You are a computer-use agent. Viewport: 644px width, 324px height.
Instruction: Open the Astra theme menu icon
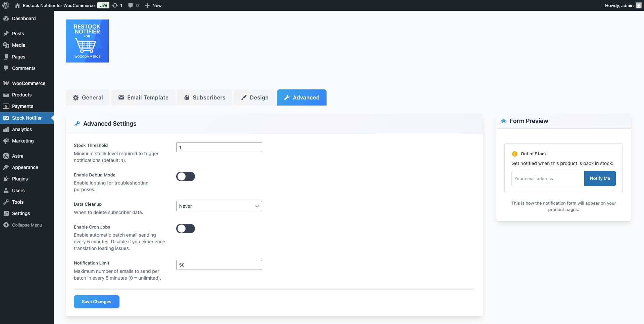pyautogui.click(x=6, y=156)
